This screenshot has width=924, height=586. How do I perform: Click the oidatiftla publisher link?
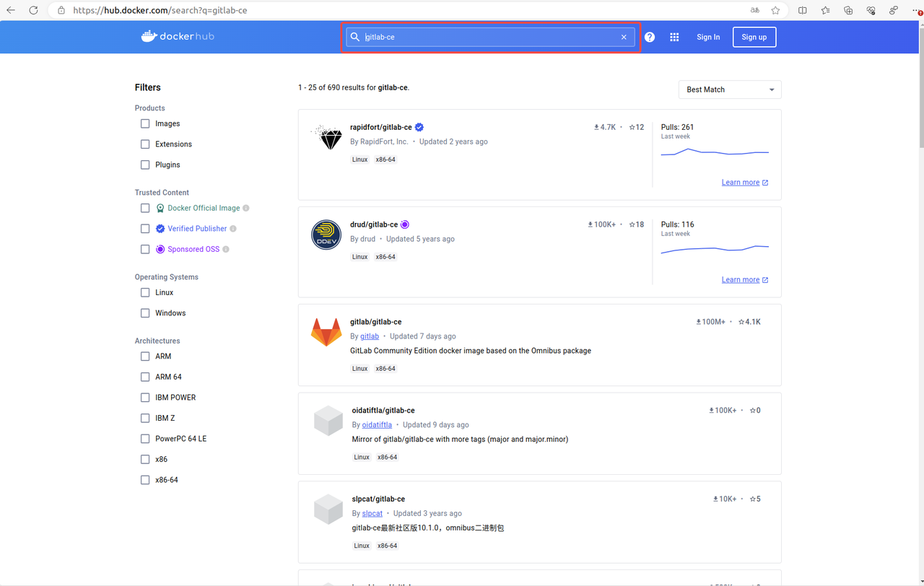377,425
